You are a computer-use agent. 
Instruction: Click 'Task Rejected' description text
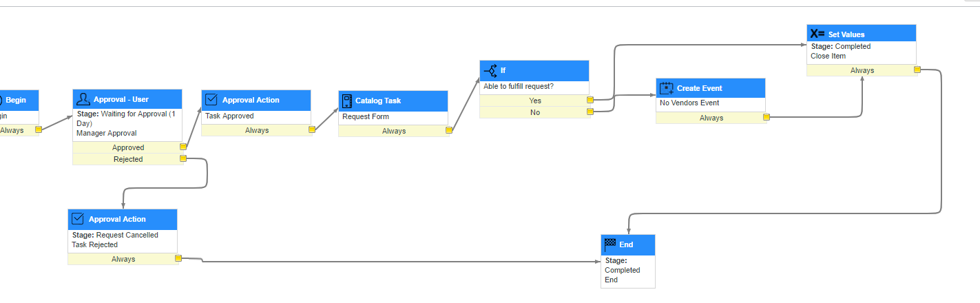95,244
